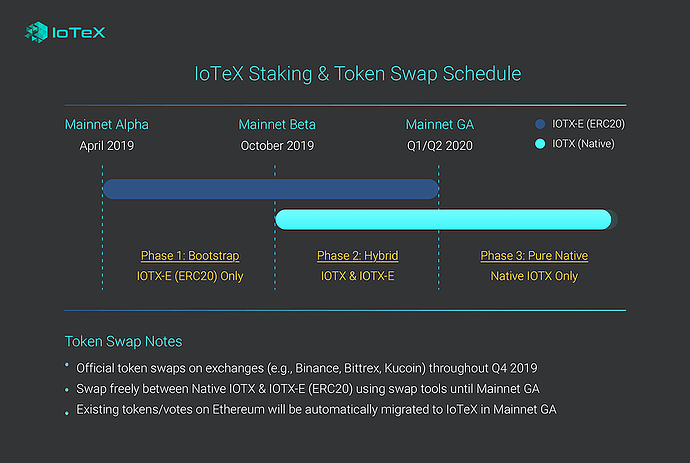Open the Phase 2: Hybrid link

[x=357, y=256]
